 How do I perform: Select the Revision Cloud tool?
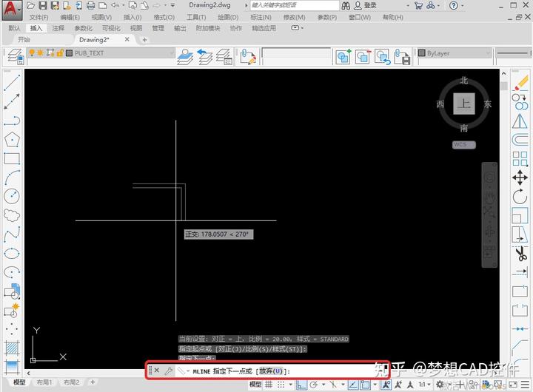pos(12,215)
